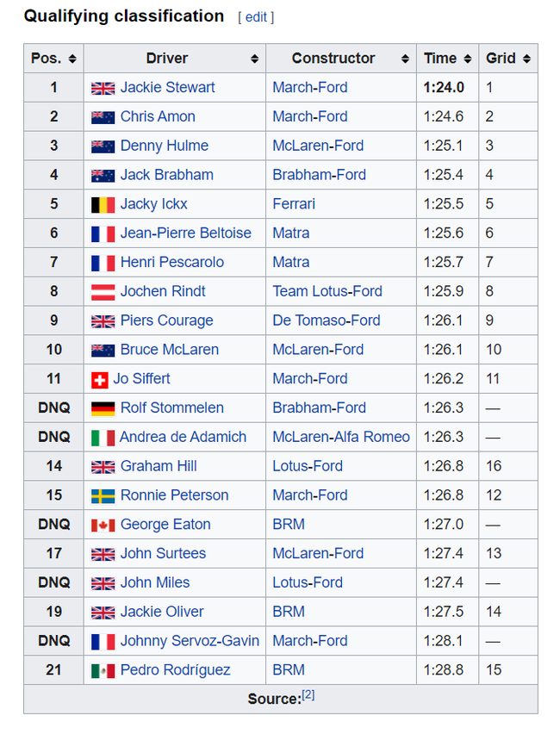Follow the McLaren-Alfa Romeo constructor link
Viewport: 560px width, 734px height.
[341, 438]
